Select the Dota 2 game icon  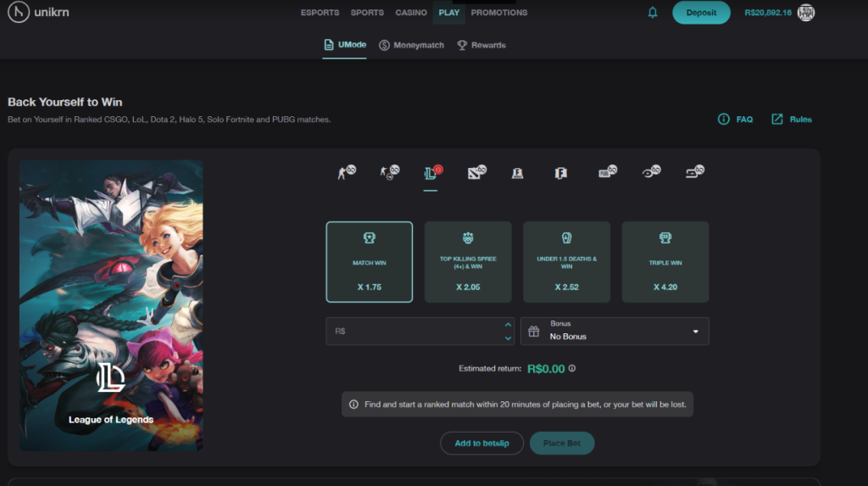[476, 172]
